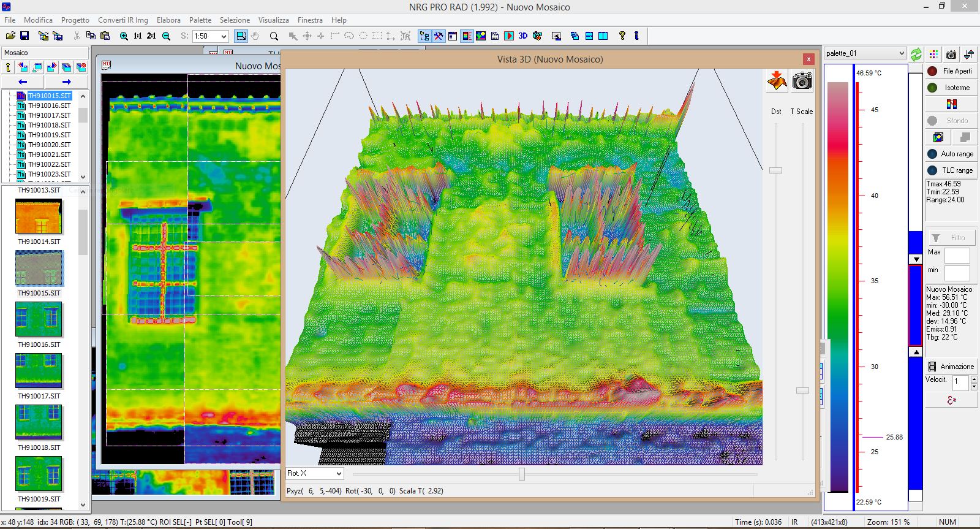Move the Rot. X horizontal slider handle

click(522, 474)
